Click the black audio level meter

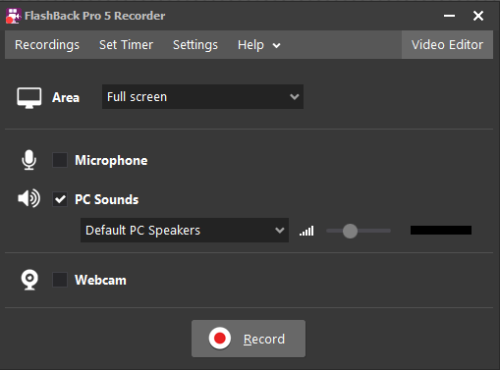(x=441, y=230)
